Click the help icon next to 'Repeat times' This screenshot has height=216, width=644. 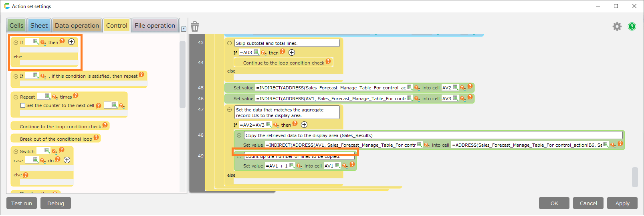76,95
